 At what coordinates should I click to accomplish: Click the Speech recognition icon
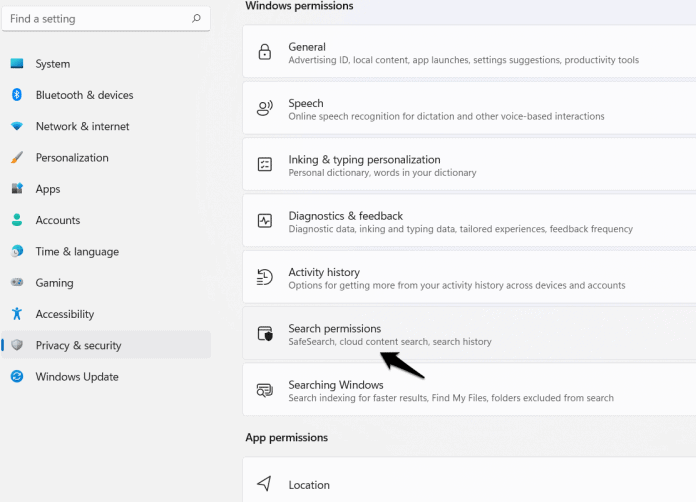pyautogui.click(x=265, y=108)
